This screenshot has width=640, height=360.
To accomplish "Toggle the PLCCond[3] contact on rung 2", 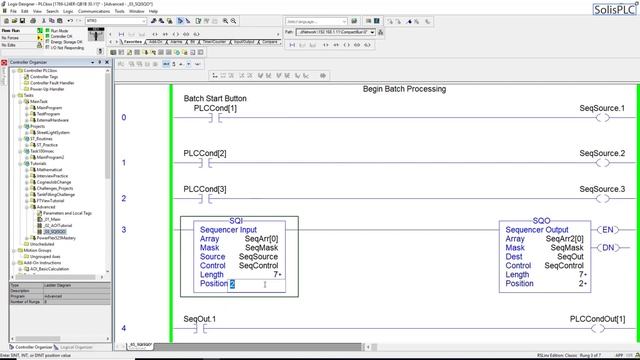I will pos(205,199).
